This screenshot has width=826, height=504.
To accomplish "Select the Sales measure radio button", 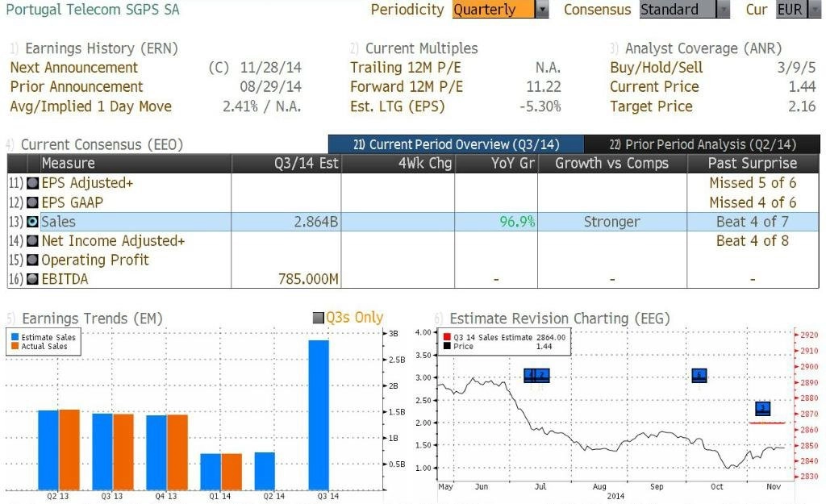I will coord(32,222).
